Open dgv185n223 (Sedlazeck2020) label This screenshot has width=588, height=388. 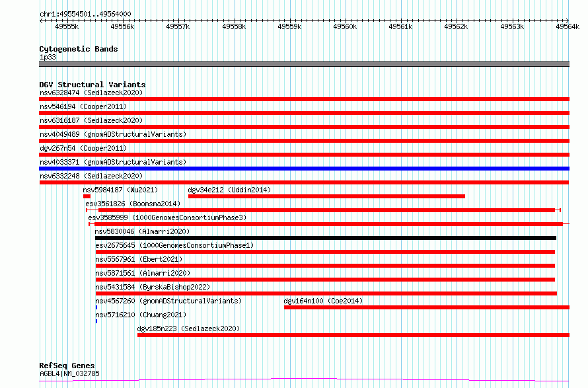pyautogui.click(x=188, y=329)
